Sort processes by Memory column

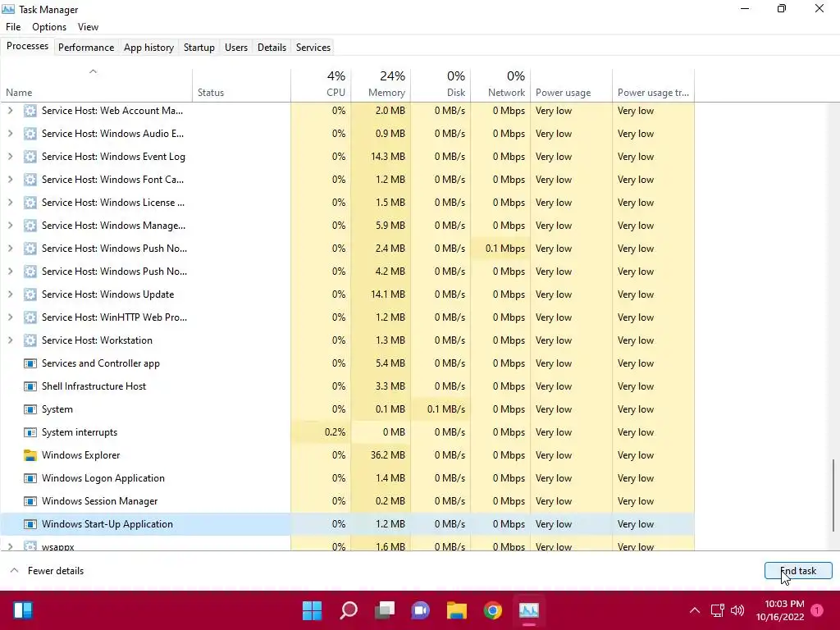tap(381, 85)
